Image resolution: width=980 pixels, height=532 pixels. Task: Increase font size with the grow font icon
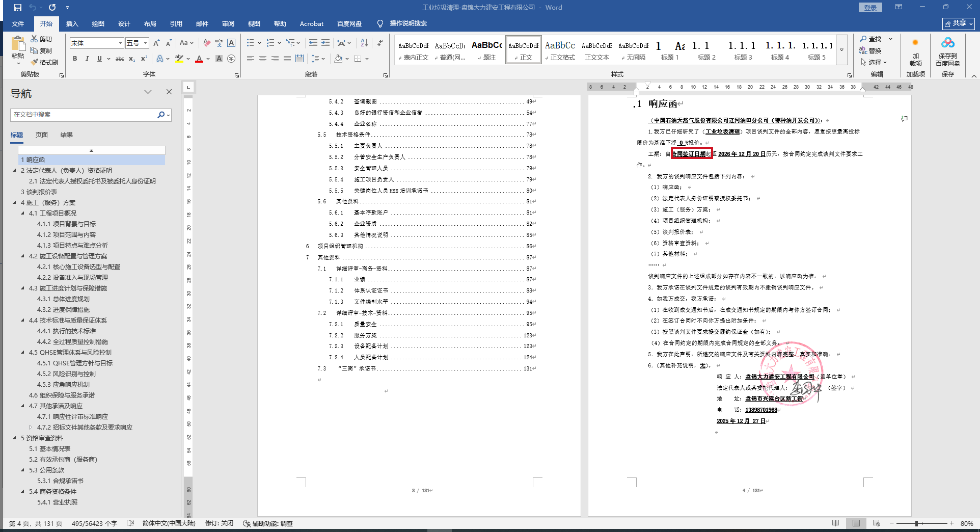click(156, 43)
